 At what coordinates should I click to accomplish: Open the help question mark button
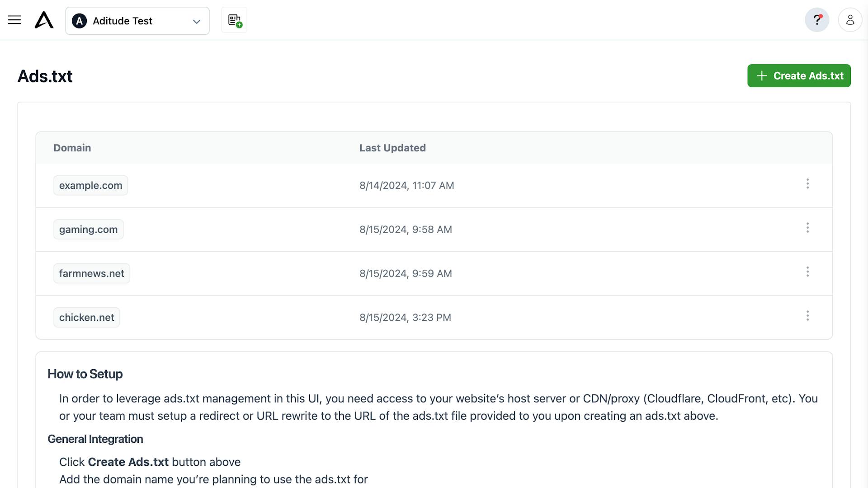816,20
